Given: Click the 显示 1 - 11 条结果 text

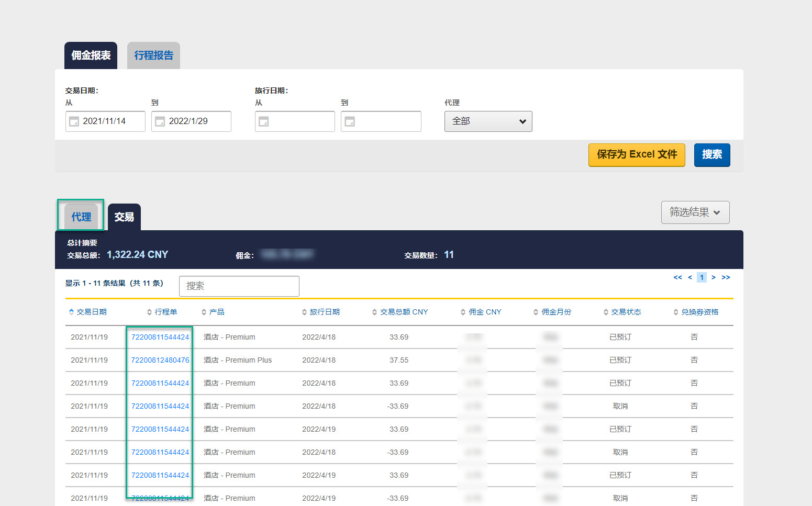Looking at the screenshot, I should click(x=114, y=283).
